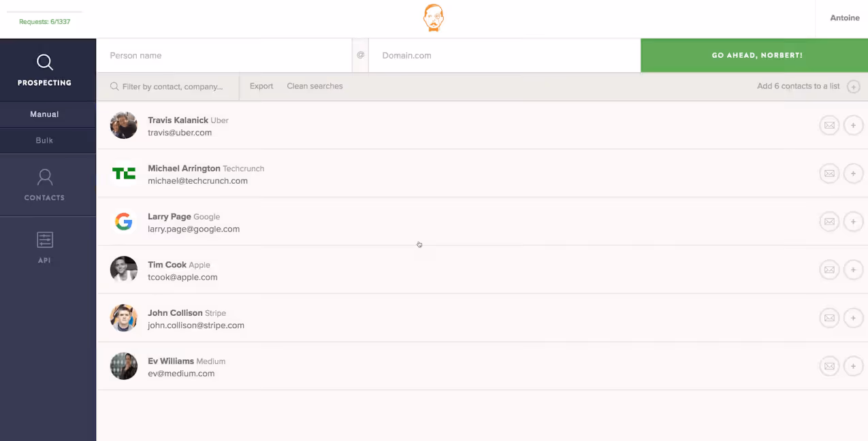Image resolution: width=868 pixels, height=441 pixels.
Task: Add Michael Arrington with plus icon
Action: (854, 174)
